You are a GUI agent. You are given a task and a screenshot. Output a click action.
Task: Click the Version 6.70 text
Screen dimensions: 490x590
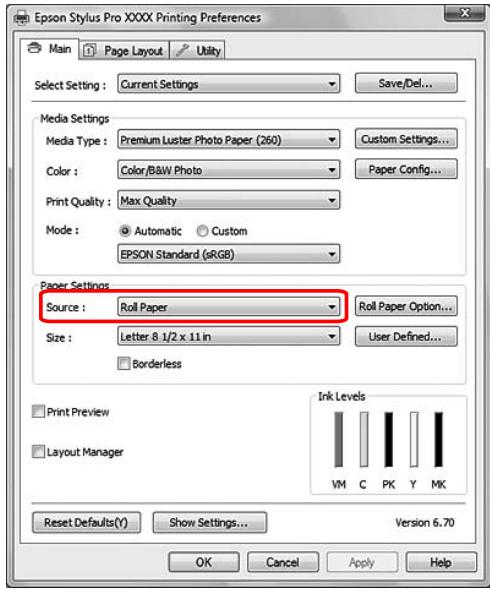425,522
